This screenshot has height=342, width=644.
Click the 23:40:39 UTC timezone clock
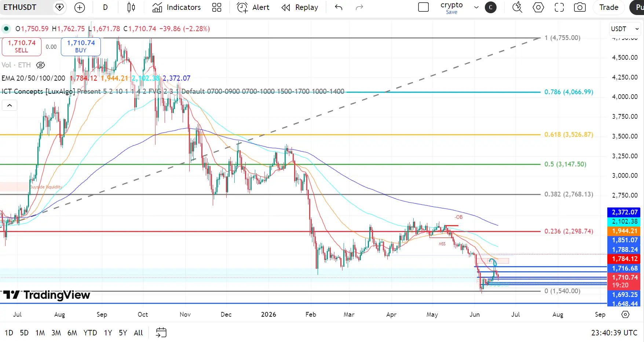[x=614, y=333]
